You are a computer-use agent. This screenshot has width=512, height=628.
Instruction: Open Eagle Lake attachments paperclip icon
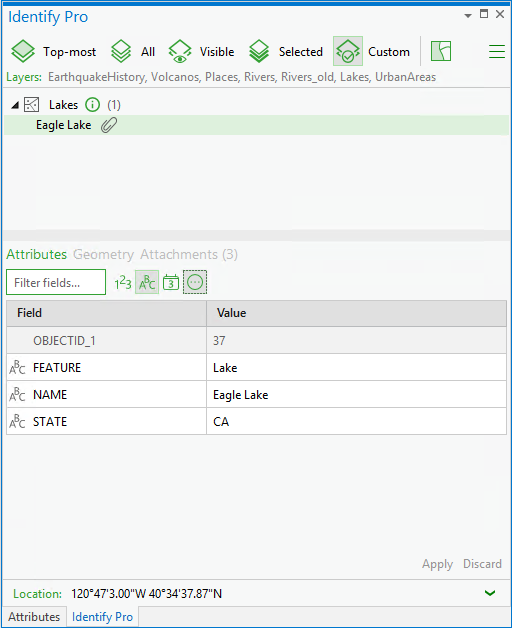tap(109, 125)
